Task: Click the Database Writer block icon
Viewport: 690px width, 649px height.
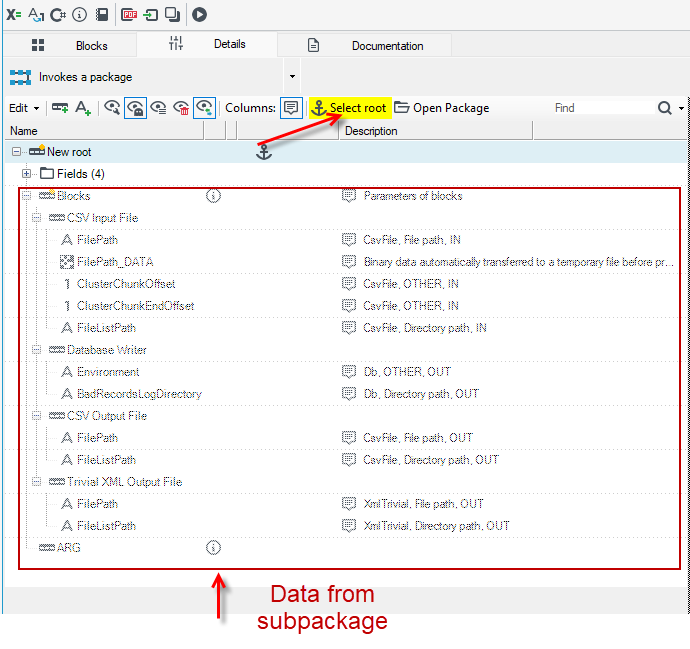Action: (57, 350)
